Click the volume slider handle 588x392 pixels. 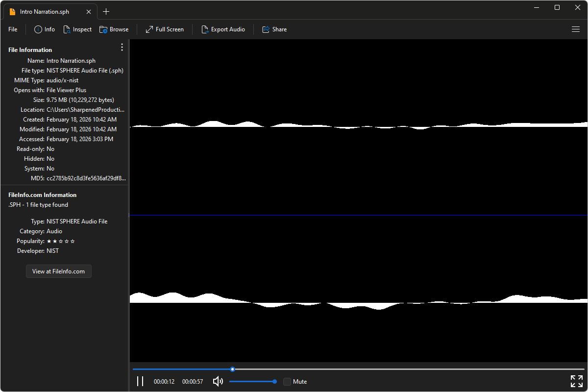click(274, 381)
